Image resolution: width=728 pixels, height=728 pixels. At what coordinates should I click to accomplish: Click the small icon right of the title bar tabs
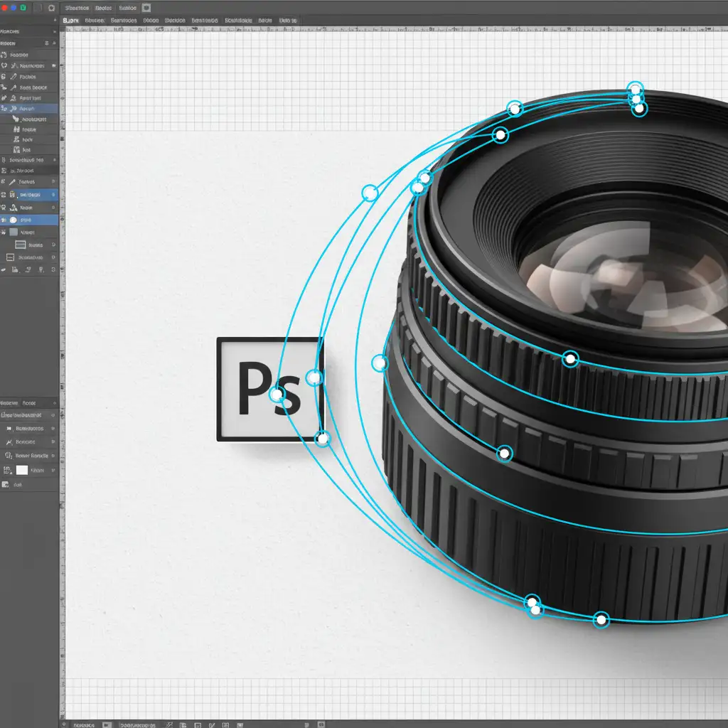point(146,8)
